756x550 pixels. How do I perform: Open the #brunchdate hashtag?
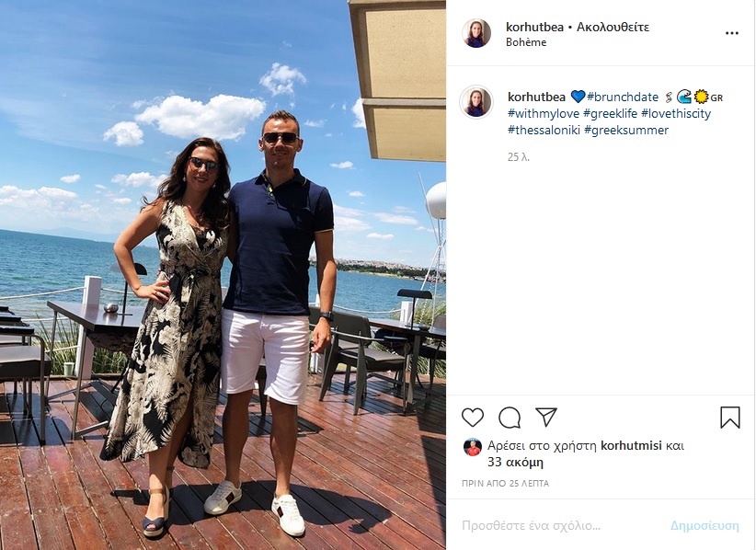(x=623, y=97)
